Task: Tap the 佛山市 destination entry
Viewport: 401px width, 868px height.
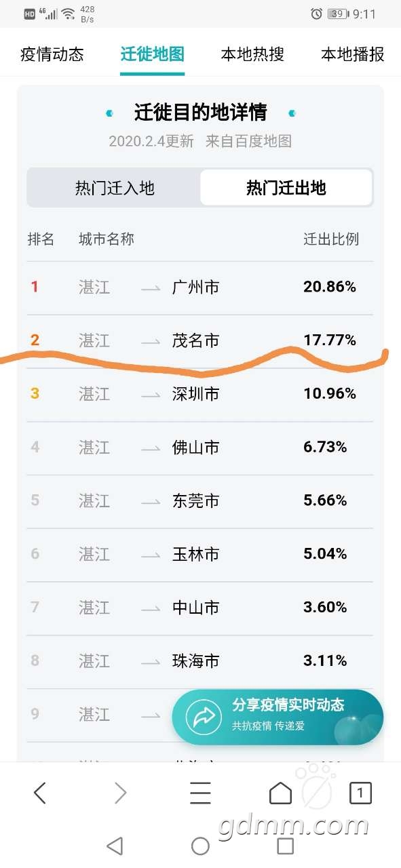Action: point(196,448)
